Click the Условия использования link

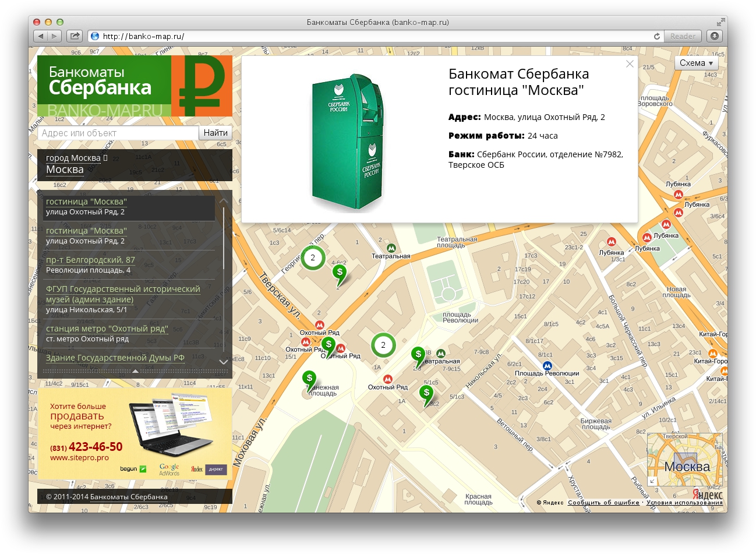coord(684,502)
